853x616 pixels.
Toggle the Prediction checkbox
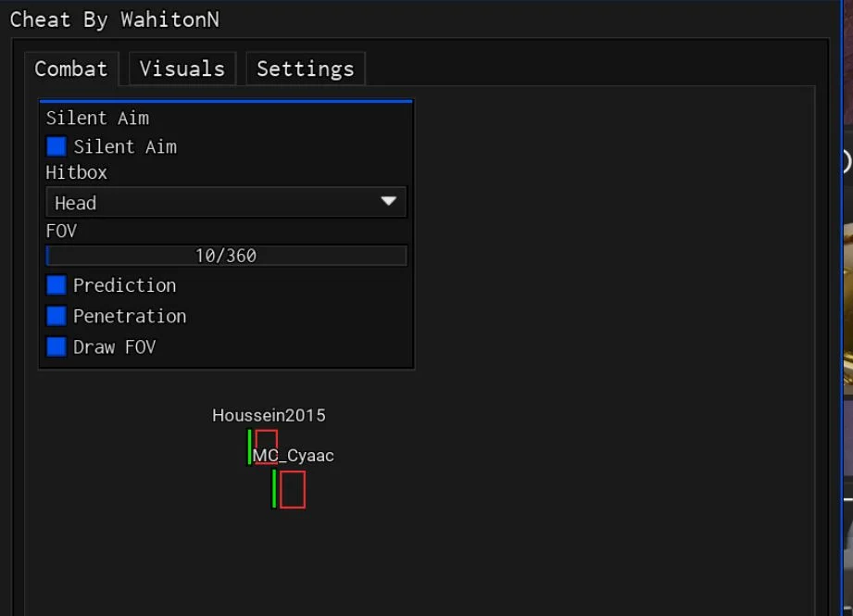click(56, 285)
